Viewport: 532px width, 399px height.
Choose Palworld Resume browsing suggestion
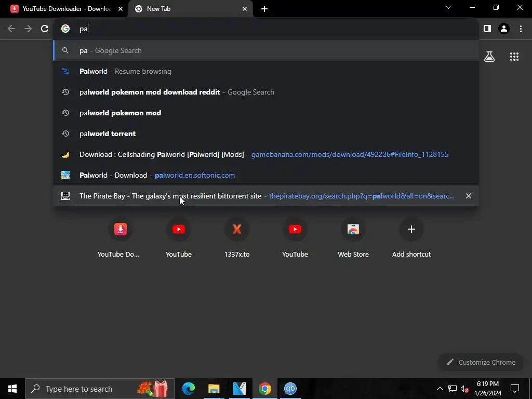[266, 71]
